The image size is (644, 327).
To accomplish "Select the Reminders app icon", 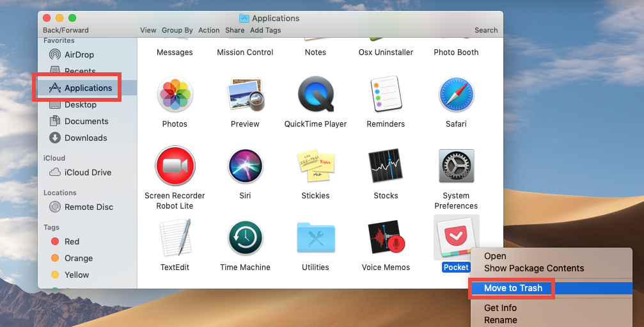I will [x=386, y=94].
